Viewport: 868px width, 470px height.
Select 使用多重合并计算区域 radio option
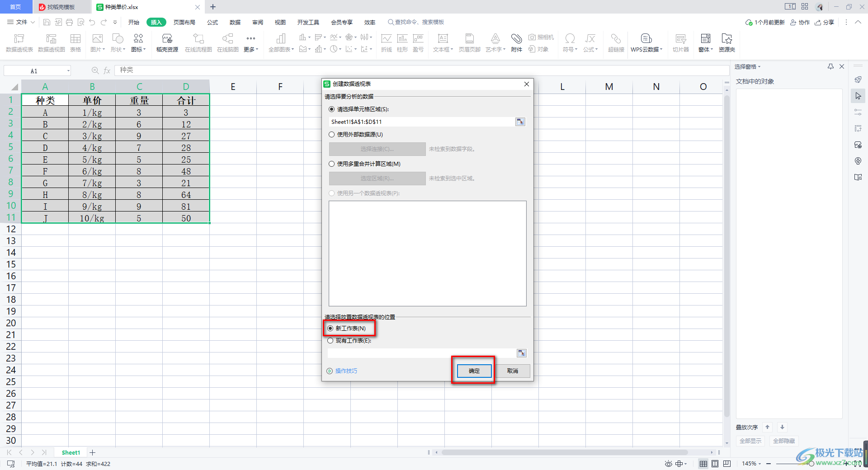point(332,164)
